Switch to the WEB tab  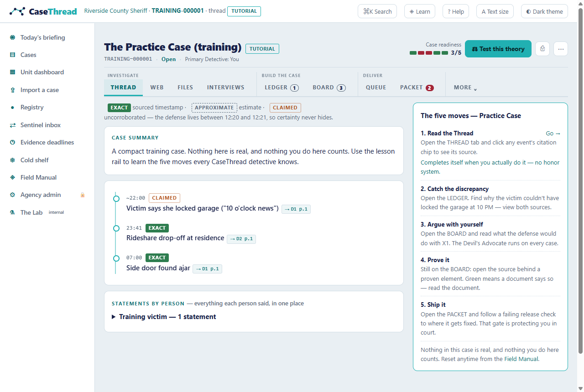(x=157, y=88)
